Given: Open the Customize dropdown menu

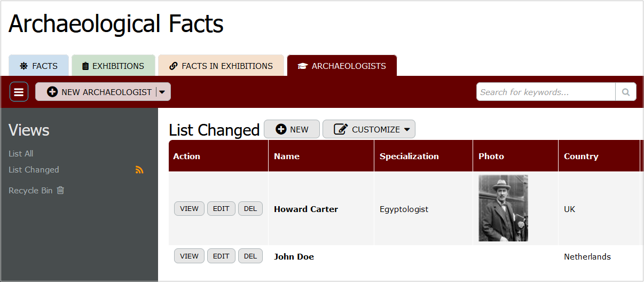Looking at the screenshot, I should [x=369, y=129].
